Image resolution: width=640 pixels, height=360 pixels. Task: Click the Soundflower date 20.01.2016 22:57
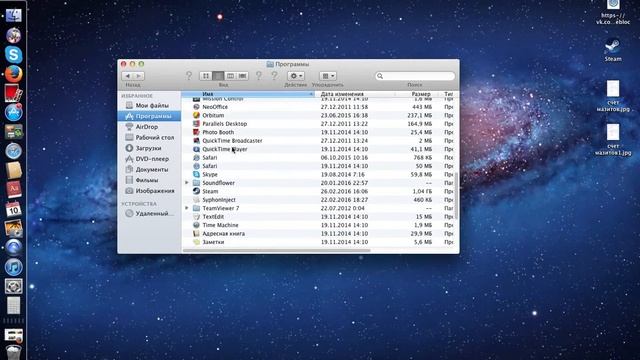(x=344, y=183)
